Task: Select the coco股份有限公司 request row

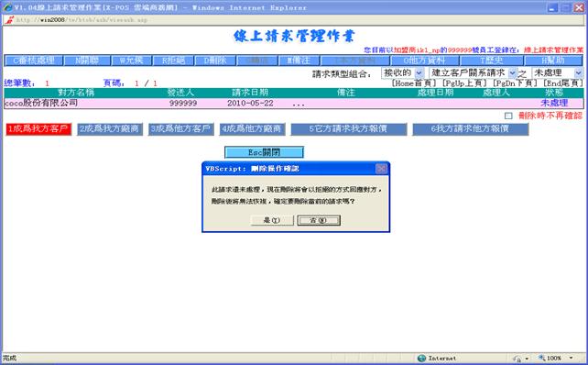Action: [294, 103]
